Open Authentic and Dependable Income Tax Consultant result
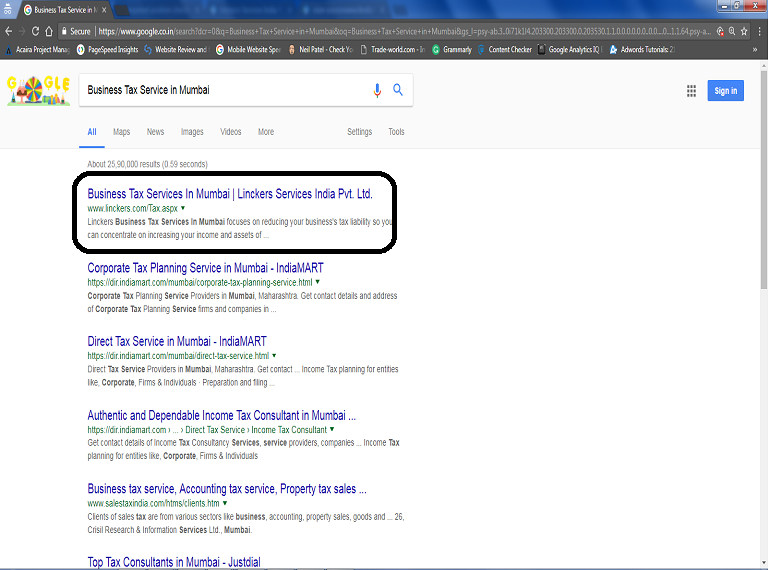This screenshot has height=570, width=770. (x=221, y=415)
